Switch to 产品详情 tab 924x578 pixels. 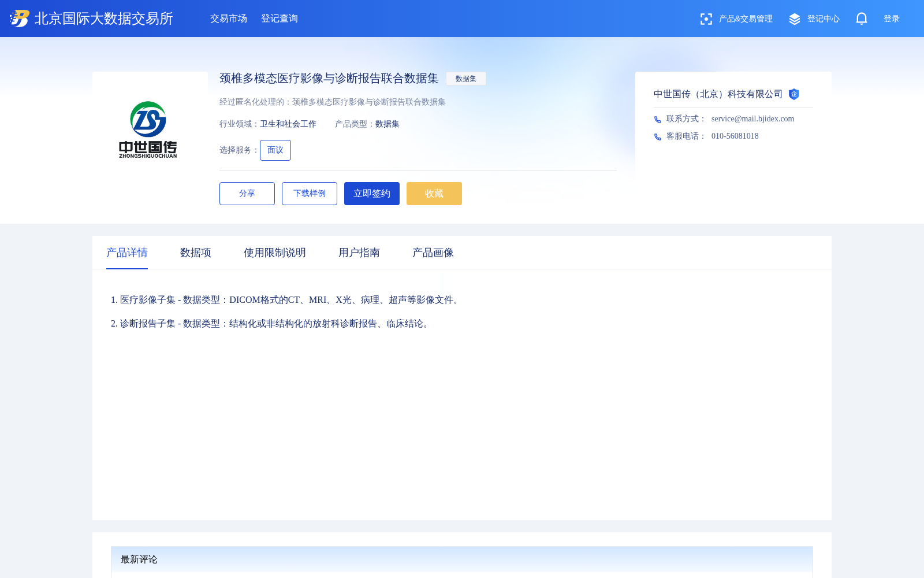(127, 253)
